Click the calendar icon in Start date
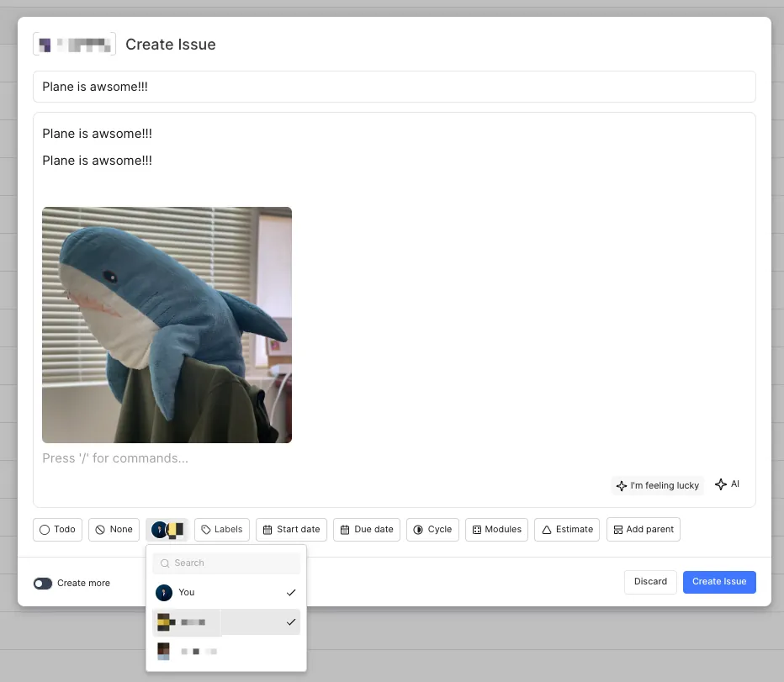This screenshot has height=682, width=784. (x=268, y=530)
